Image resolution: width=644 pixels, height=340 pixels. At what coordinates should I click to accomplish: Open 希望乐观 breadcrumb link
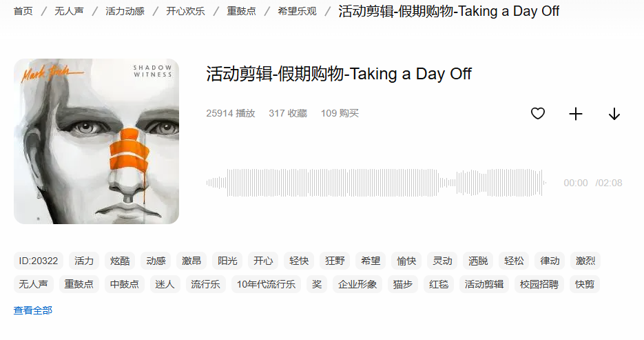[x=298, y=11]
